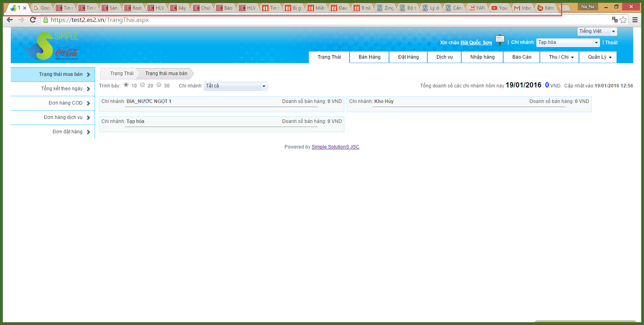Open Chrome hamburger menu
This screenshot has width=644, height=325.
point(635,20)
